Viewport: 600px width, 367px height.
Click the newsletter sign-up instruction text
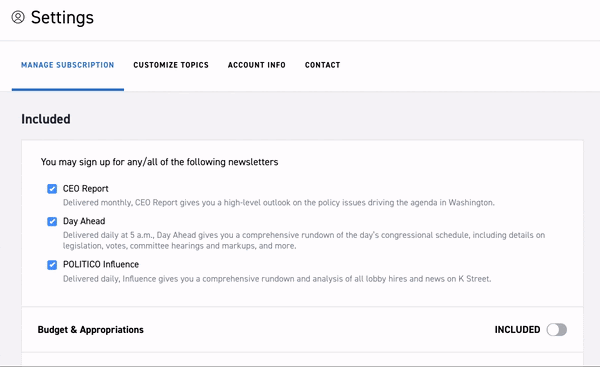click(x=160, y=162)
